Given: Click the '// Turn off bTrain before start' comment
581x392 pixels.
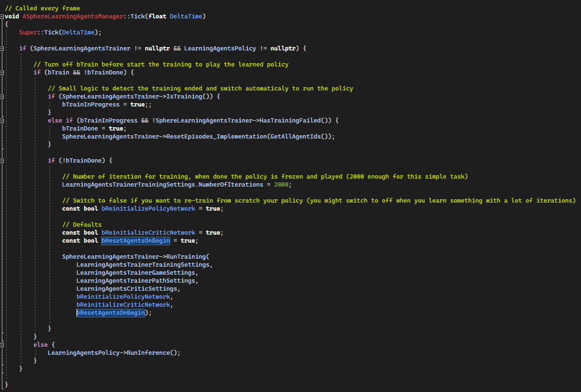Looking at the screenshot, I should (161, 65).
